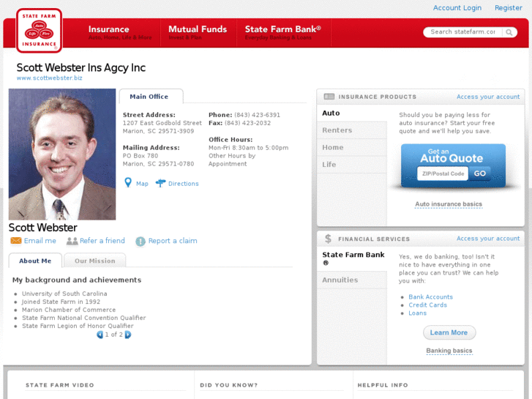The height and width of the screenshot is (399, 532).
Task: Click 'Marion Chamber of Commerce' list item
Action: (x=69, y=310)
